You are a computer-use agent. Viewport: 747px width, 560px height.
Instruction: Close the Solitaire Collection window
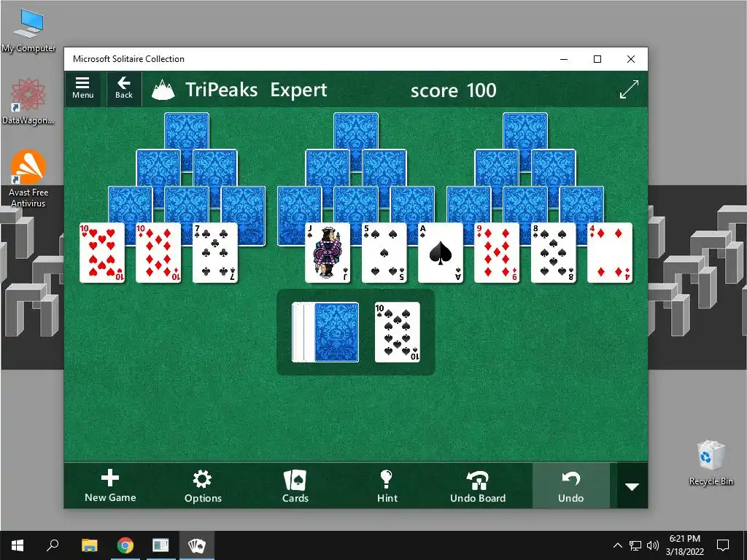(631, 59)
